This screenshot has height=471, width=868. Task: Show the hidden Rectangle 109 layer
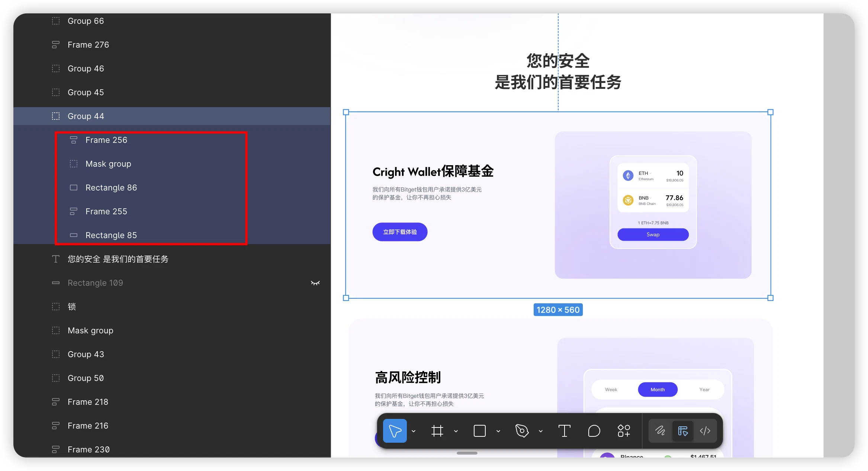[x=315, y=283]
